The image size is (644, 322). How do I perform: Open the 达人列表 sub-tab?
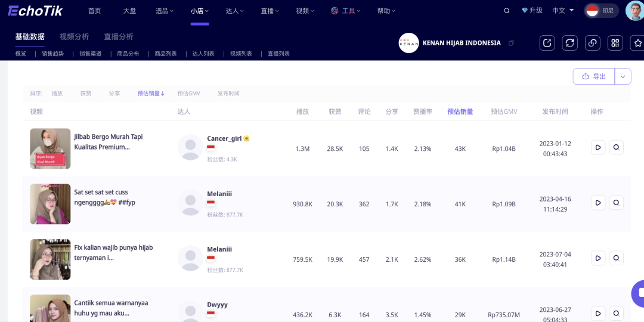[x=203, y=54]
